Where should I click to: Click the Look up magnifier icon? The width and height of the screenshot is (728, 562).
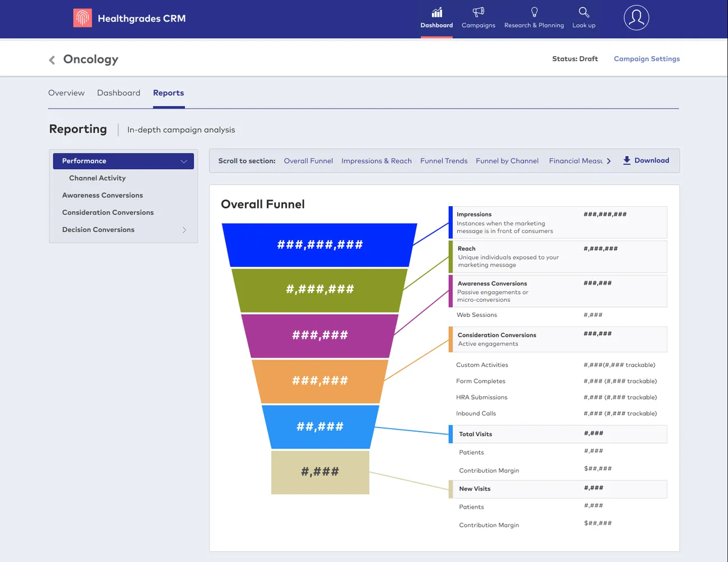pos(584,12)
